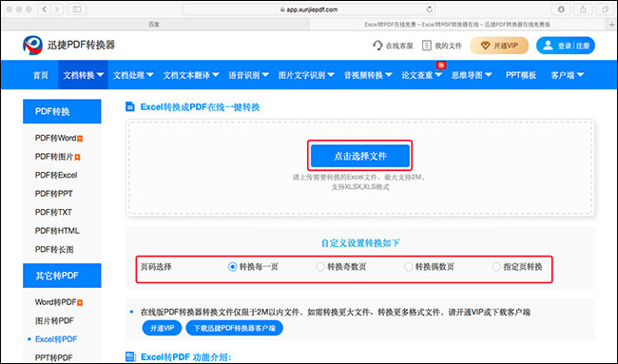Click the 开通VIP button below the notice

(162, 328)
